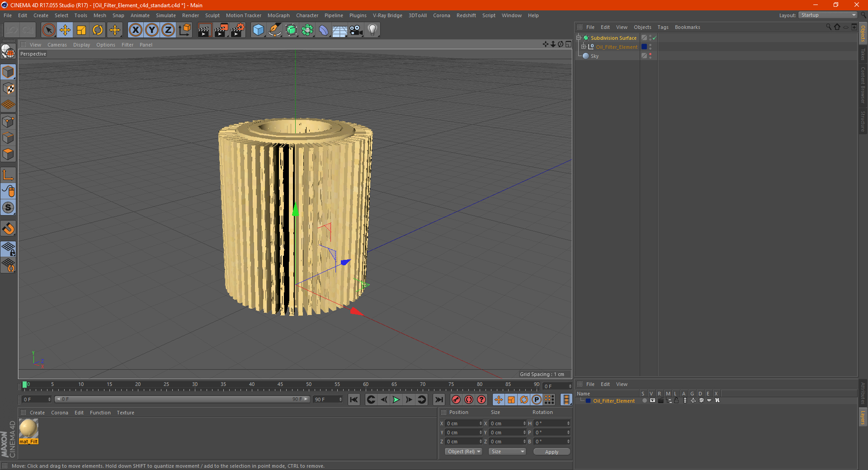
Task: Open the Structure side tab
Action: pyautogui.click(x=863, y=121)
